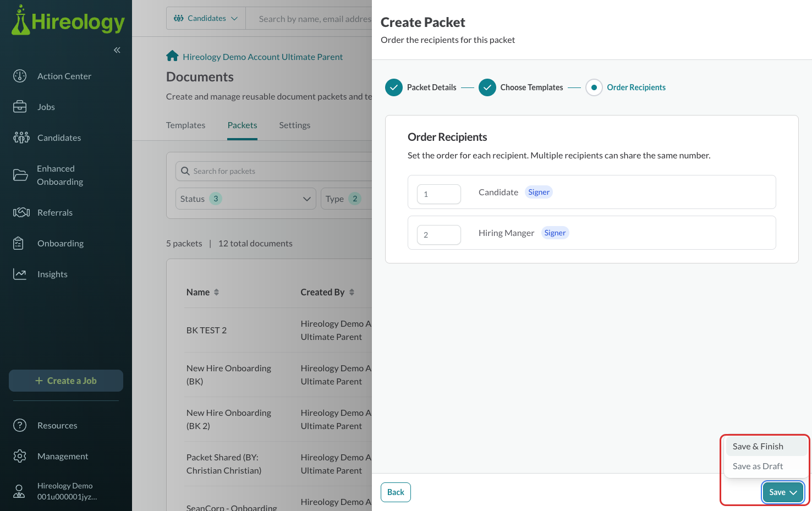This screenshot has height=511, width=812.
Task: Expand the Type filter dropdown
Action: pos(347,199)
